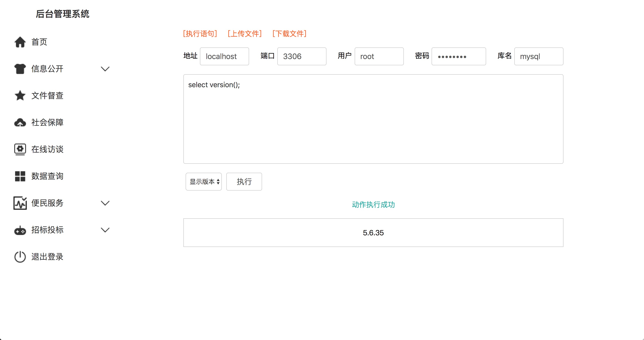Click the monitor gear icon for 在线访谈

click(20, 149)
